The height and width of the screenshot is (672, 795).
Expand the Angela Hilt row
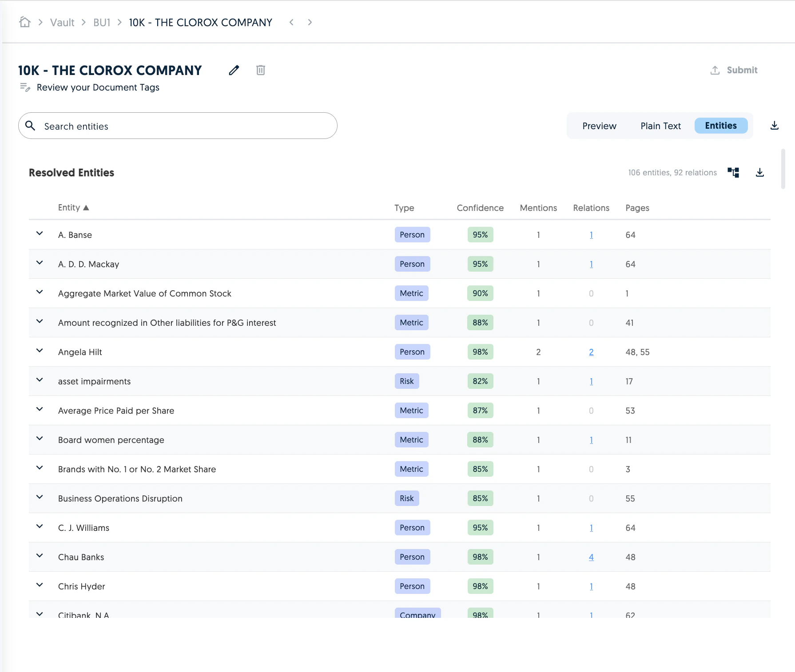click(40, 351)
